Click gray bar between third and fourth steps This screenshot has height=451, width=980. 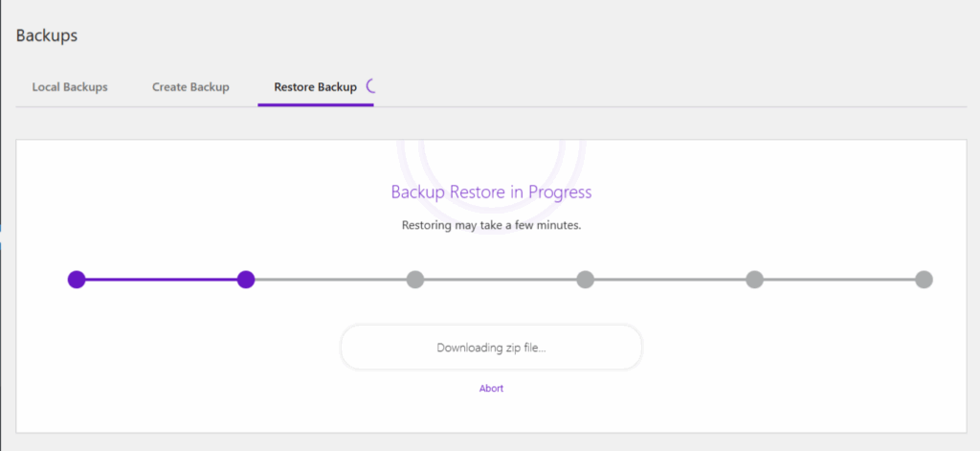tap(500, 280)
